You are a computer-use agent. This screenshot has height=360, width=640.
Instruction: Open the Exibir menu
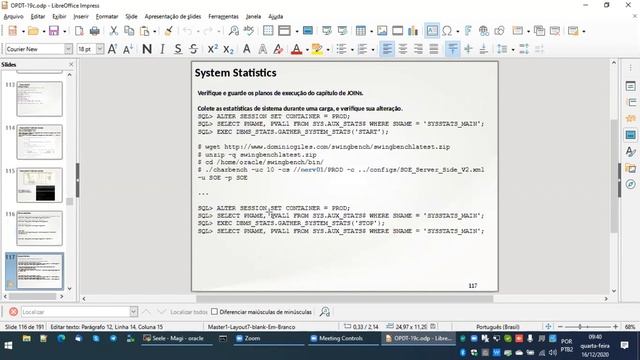59,16
